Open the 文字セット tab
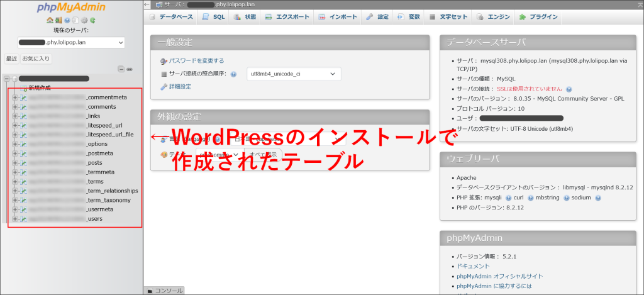The width and height of the screenshot is (644, 295). 448,17
